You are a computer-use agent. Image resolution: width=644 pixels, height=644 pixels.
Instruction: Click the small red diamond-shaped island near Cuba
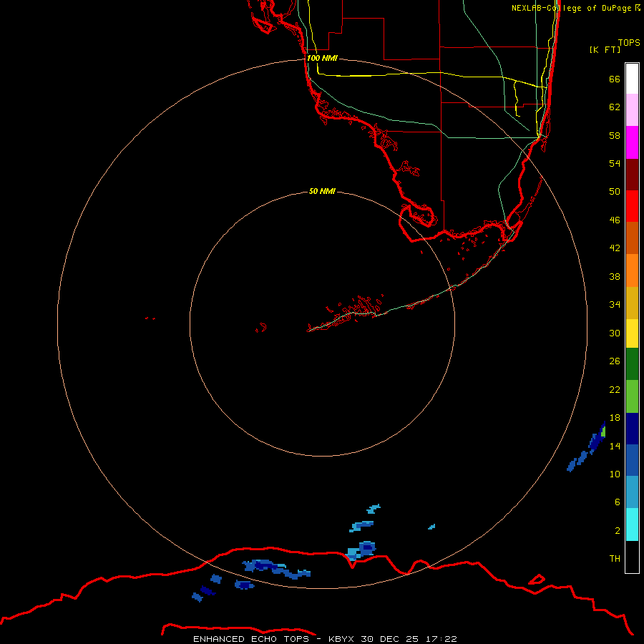(536, 580)
